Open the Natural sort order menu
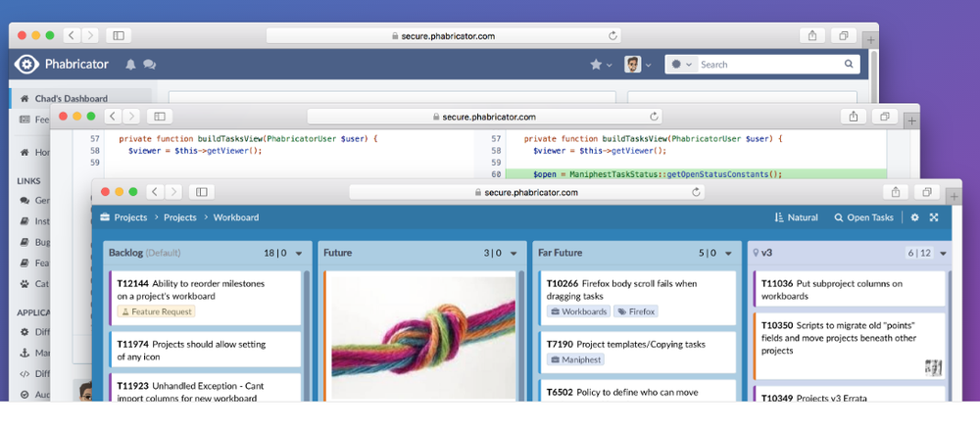This screenshot has height=429, width=980. point(796,217)
